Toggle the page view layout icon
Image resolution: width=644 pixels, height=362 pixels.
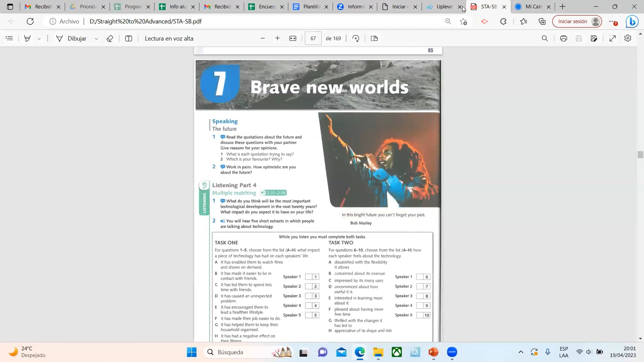point(374,39)
